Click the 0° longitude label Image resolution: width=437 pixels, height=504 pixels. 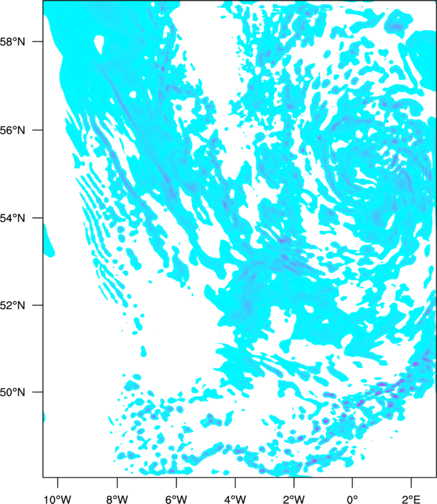pyautogui.click(x=352, y=499)
